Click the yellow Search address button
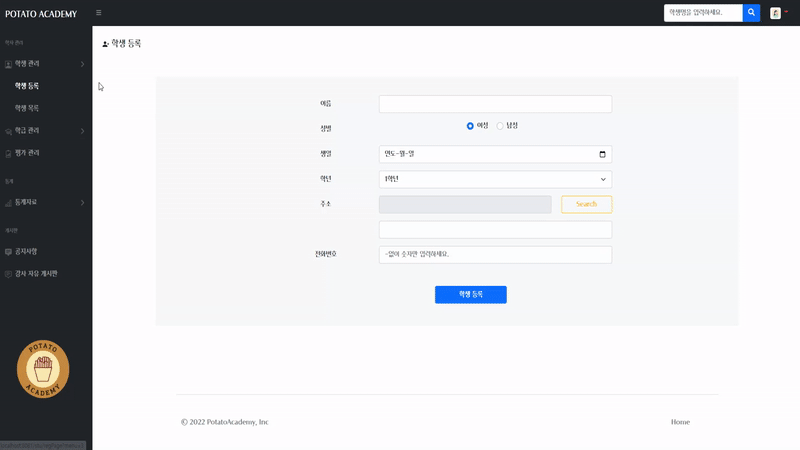Viewport: 800px width, 450px height. pyautogui.click(x=586, y=204)
